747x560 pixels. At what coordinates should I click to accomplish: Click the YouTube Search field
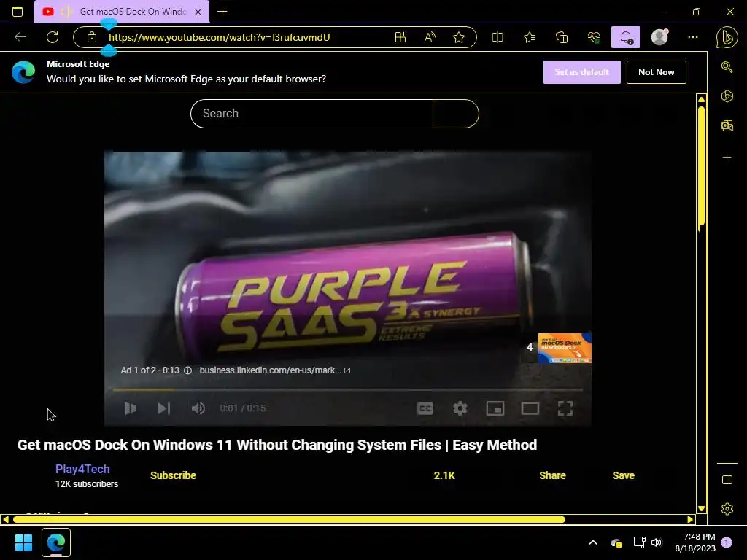coord(311,113)
